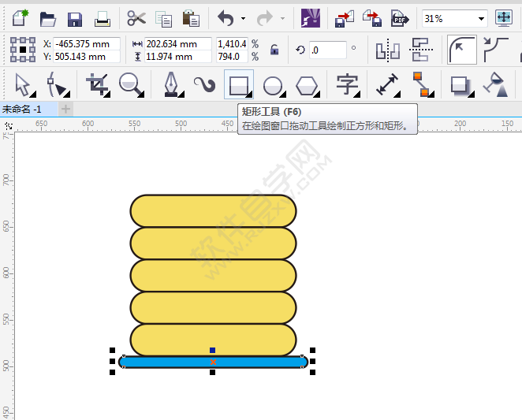This screenshot has width=522, height=420.
Task: Add a new document tab with plus
Action: pyautogui.click(x=65, y=109)
